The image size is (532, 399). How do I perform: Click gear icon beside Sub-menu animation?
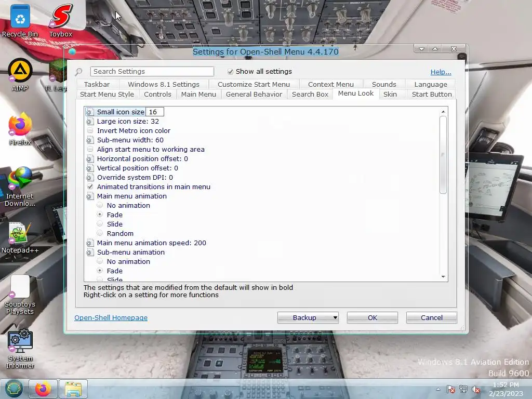pos(89,252)
